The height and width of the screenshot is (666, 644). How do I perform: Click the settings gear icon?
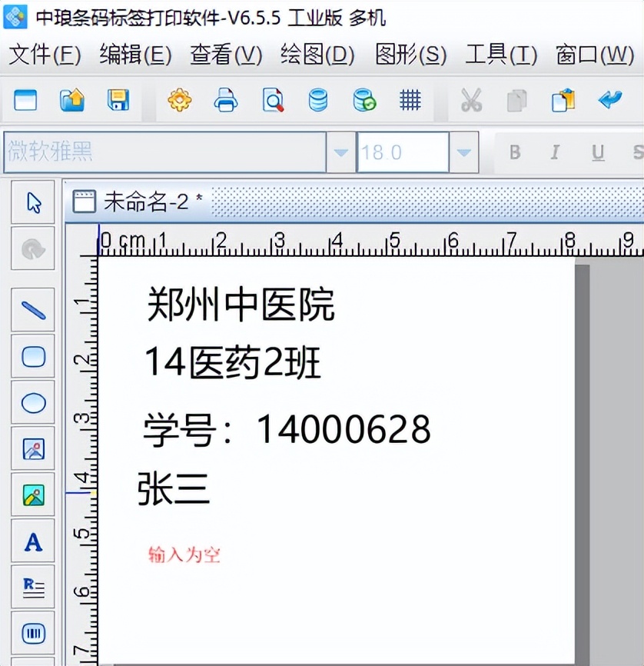(x=179, y=100)
